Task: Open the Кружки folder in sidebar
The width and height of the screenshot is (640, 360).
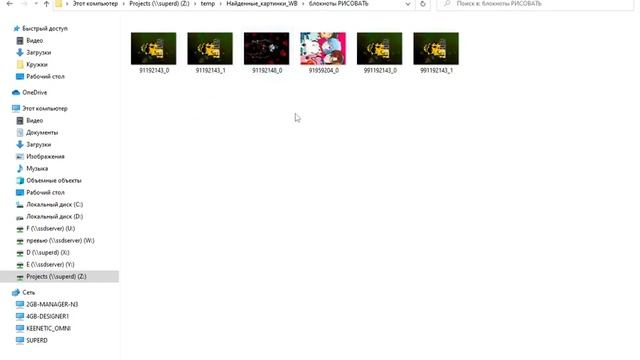Action: (37, 64)
